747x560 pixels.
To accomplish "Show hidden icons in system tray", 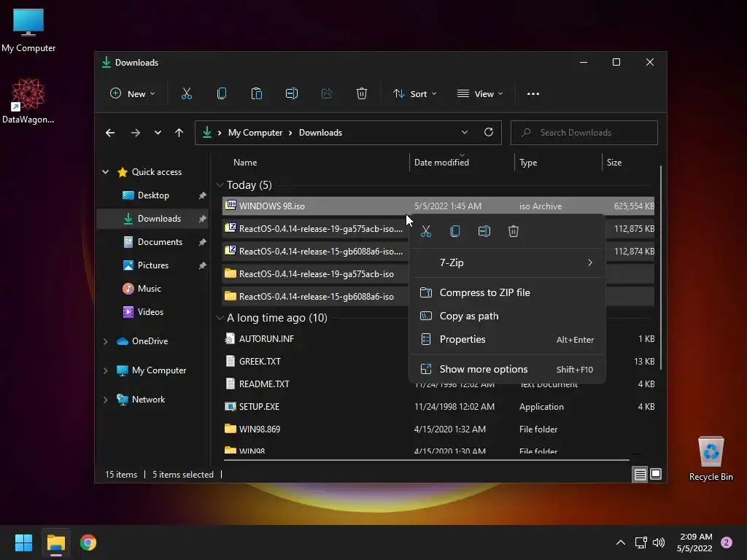I will (621, 542).
